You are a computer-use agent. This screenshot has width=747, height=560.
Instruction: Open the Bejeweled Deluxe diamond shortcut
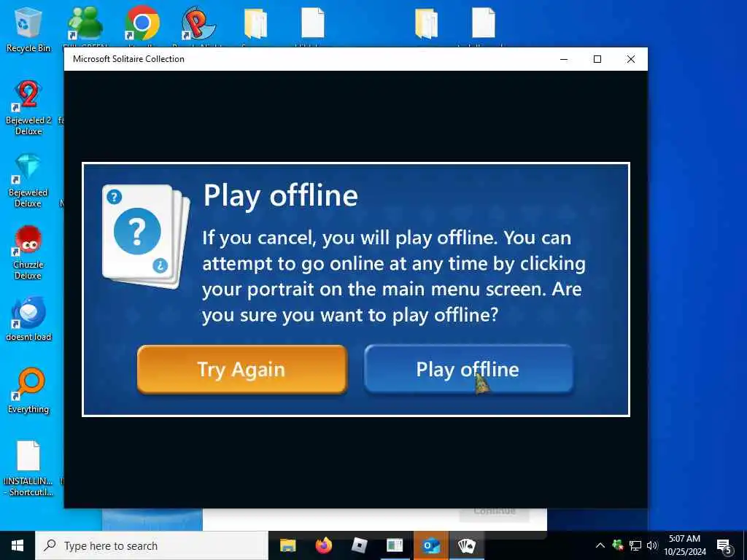[x=28, y=181]
